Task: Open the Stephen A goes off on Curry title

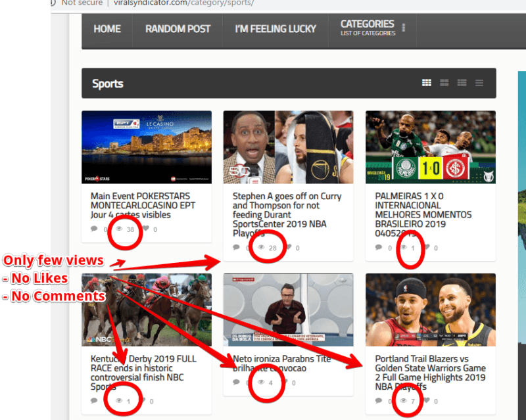Action: [x=287, y=215]
